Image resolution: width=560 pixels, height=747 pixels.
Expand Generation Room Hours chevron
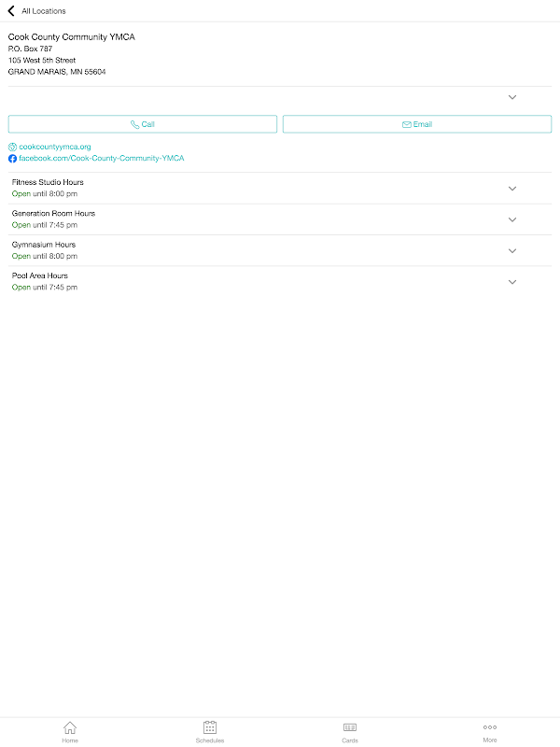click(512, 219)
